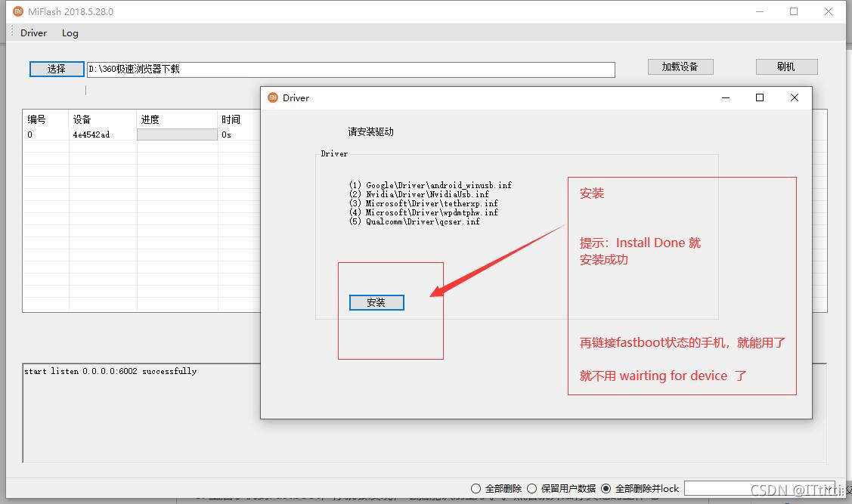
Task: Click the 设备 column header
Action: pyautogui.click(x=103, y=119)
